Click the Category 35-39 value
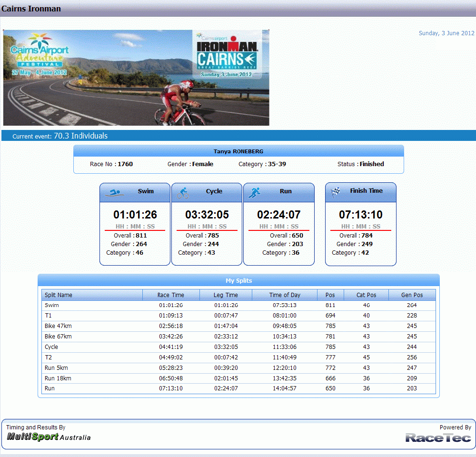The height and width of the screenshot is (457, 476). point(277,164)
